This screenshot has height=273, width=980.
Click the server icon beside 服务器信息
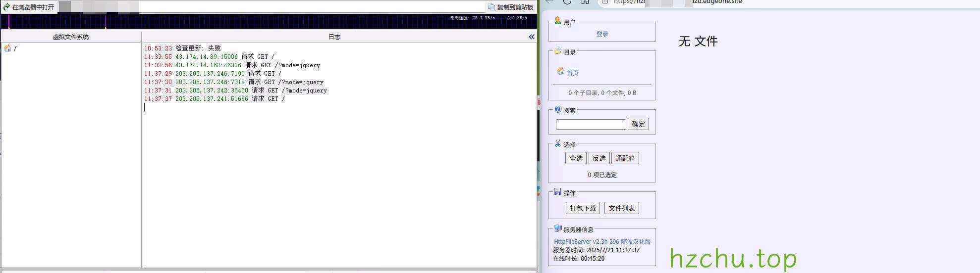point(558,228)
